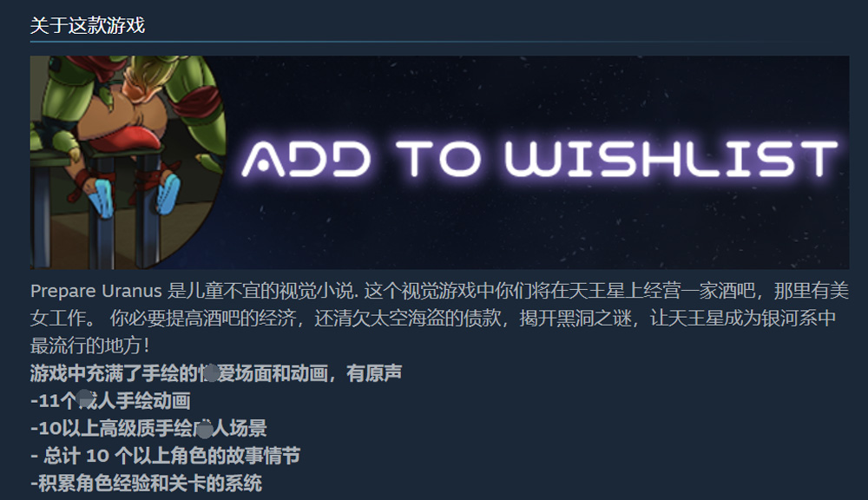This screenshot has width=868, height=500.
Task: Click the bold line 游戏中充满了手绘的
Action: click(x=216, y=373)
